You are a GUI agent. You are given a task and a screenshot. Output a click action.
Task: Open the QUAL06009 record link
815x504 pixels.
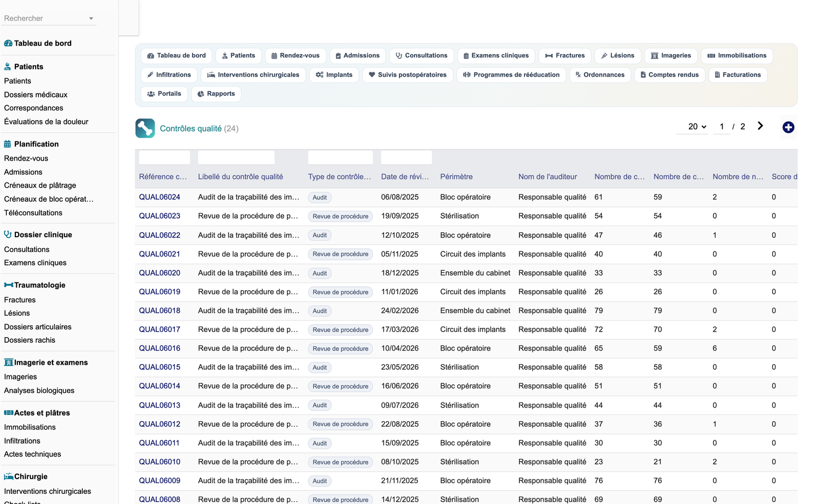coord(160,481)
